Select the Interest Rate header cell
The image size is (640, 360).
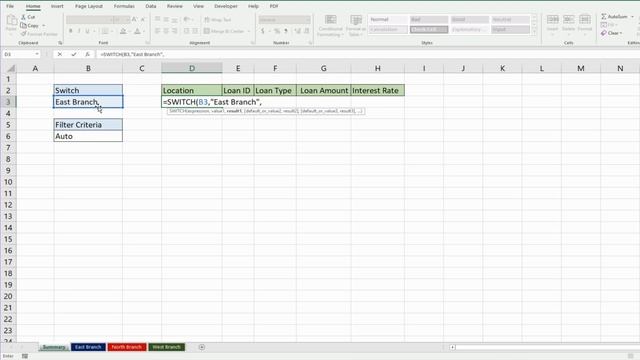pyautogui.click(x=378, y=90)
